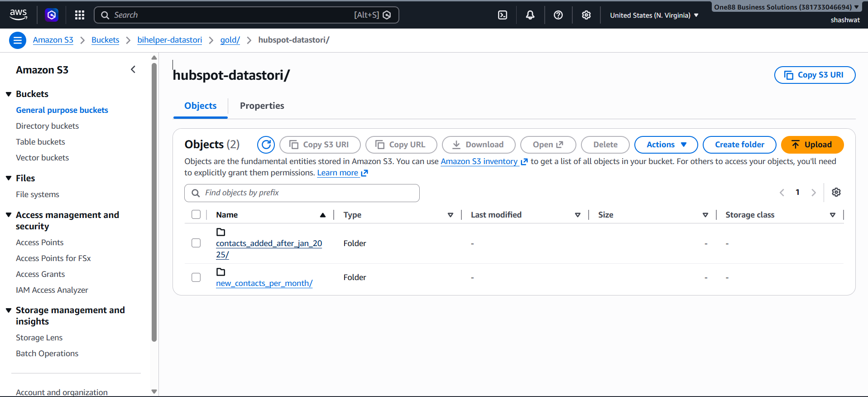
Task: Toggle the blue hamburger navigation menu
Action: click(x=18, y=40)
